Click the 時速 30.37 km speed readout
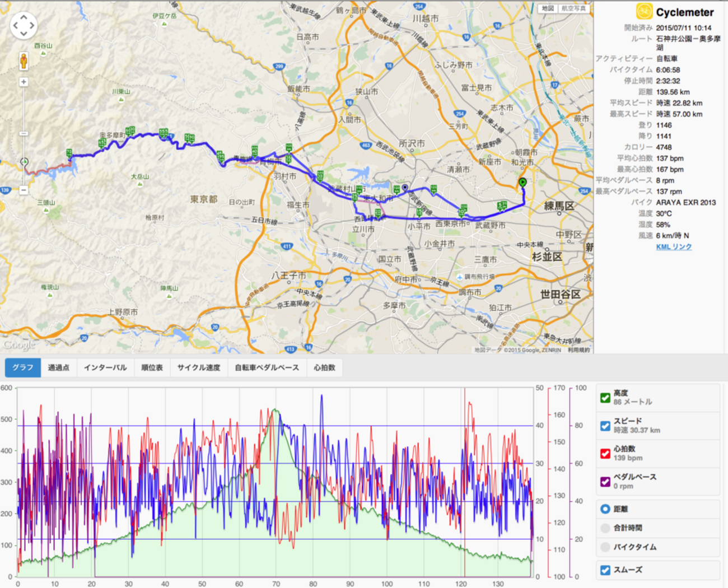Image resolution: width=728 pixels, height=588 pixels. pyautogui.click(x=637, y=430)
